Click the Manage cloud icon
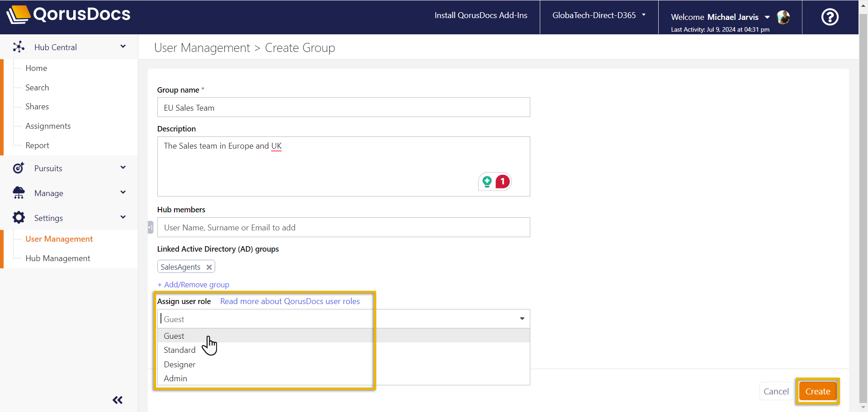This screenshot has width=868, height=412. [19, 193]
